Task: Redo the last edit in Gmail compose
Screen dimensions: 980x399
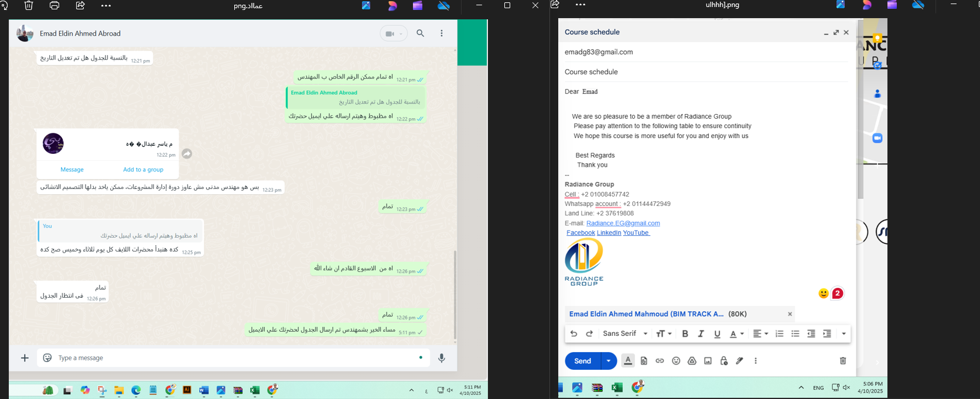Action: click(x=589, y=333)
